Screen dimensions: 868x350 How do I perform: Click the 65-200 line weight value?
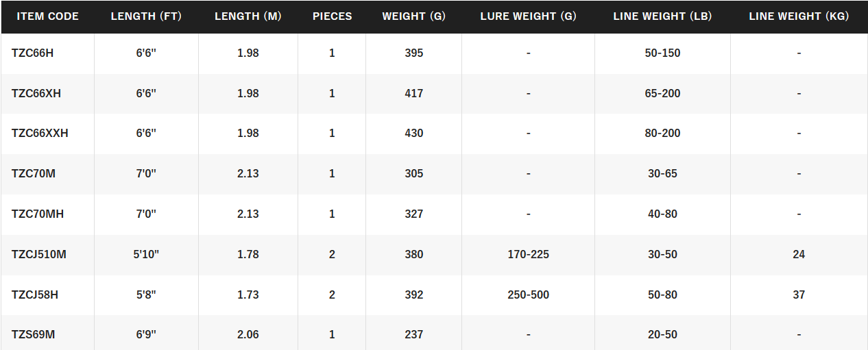click(662, 93)
